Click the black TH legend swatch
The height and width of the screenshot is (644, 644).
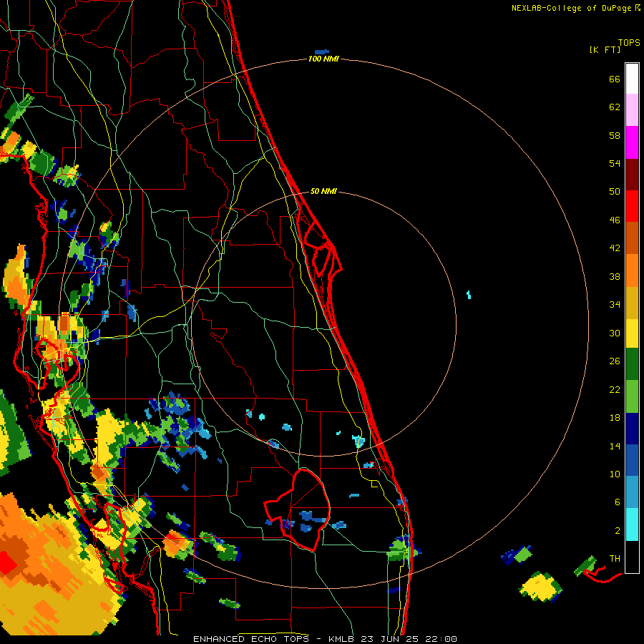pyautogui.click(x=632, y=557)
